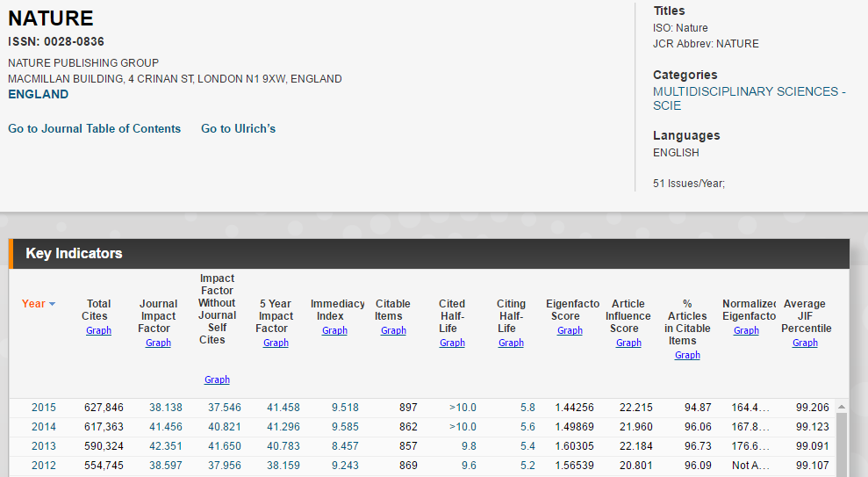The height and width of the screenshot is (477, 868).
Task: Click the table scrollbar up arrow
Action: [x=842, y=407]
